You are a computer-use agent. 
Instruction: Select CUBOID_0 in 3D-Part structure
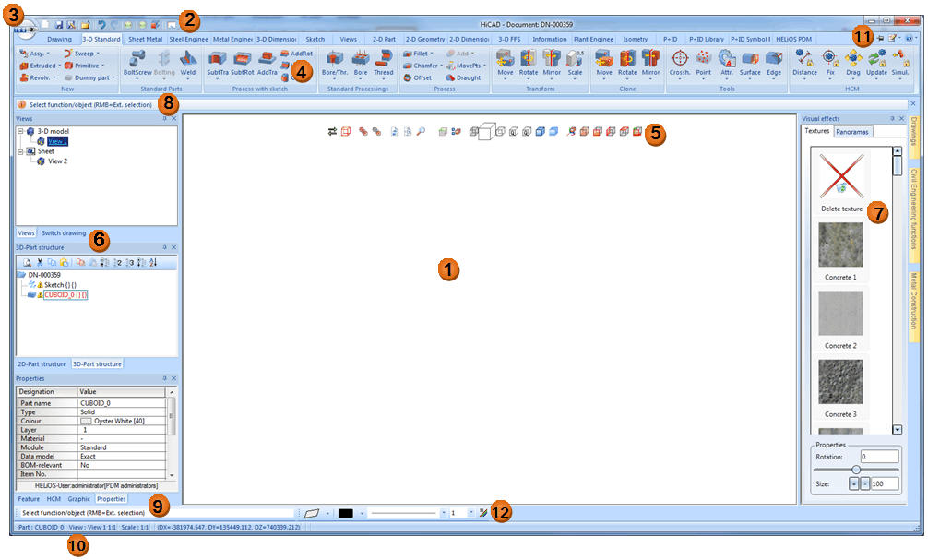[x=65, y=295]
